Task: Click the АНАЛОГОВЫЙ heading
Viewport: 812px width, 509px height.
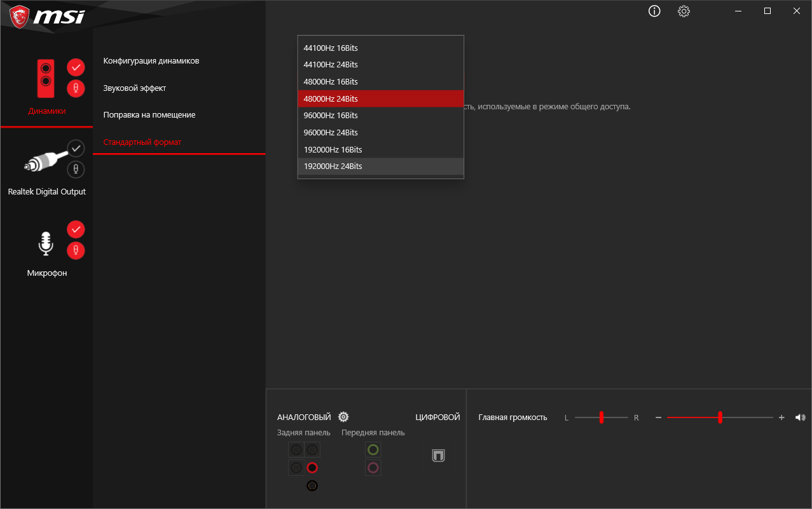Action: tap(304, 417)
